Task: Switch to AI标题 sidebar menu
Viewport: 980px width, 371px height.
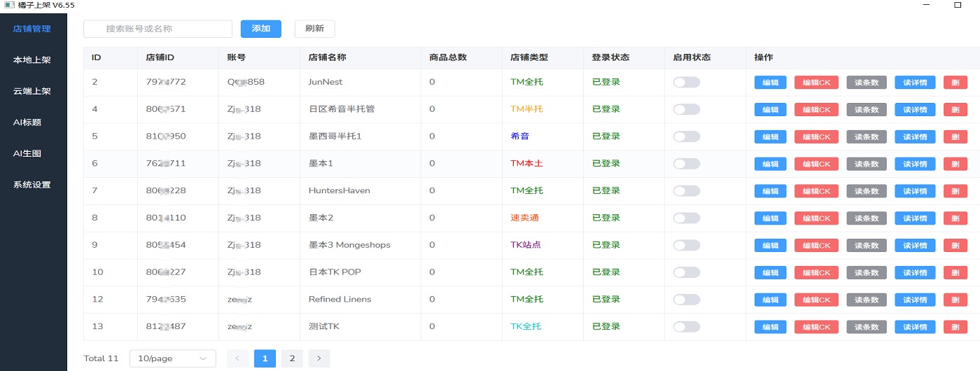Action: pos(27,122)
